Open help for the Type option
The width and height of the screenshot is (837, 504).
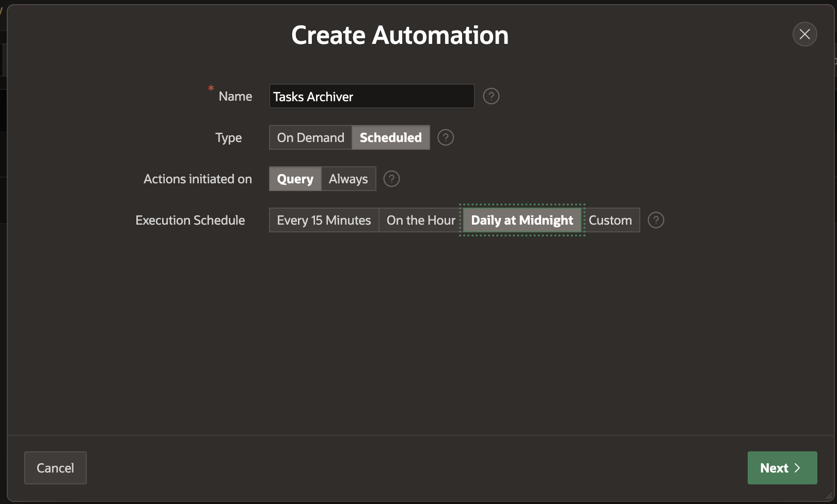(x=446, y=137)
